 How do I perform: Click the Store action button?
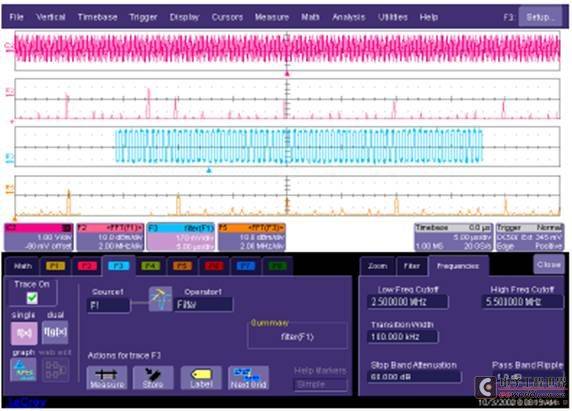click(153, 378)
